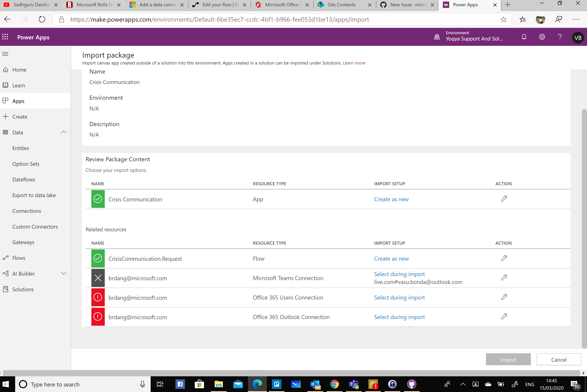Image resolution: width=587 pixels, height=392 pixels.
Task: Open browser Settings and more ellipsis
Action: (x=576, y=19)
